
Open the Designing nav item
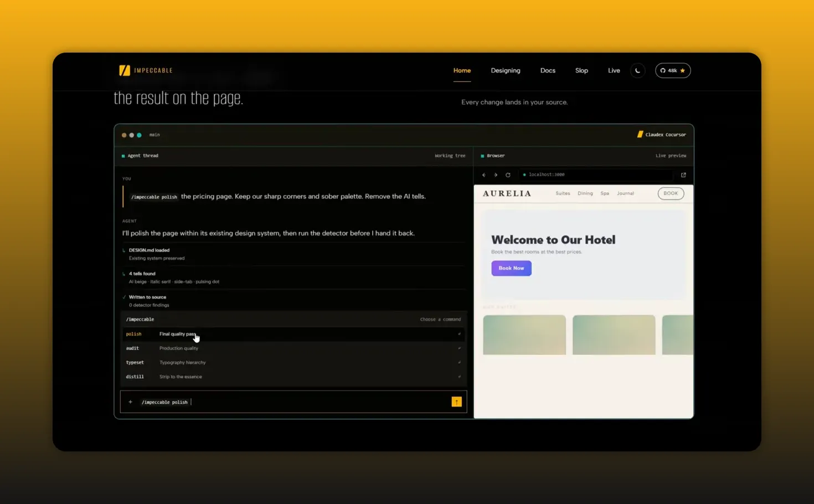point(506,70)
